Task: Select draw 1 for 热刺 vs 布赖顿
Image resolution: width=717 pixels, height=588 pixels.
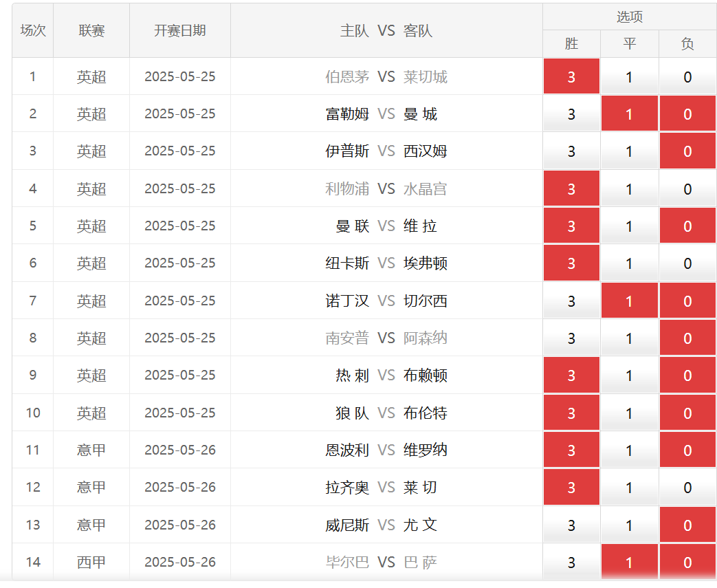Action: click(x=629, y=375)
